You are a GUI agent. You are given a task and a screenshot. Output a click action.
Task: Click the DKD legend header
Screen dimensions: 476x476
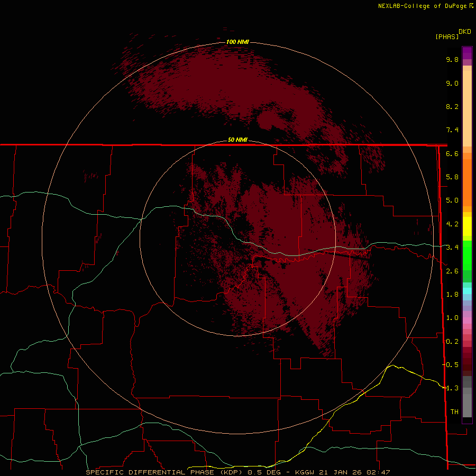pos(464,32)
